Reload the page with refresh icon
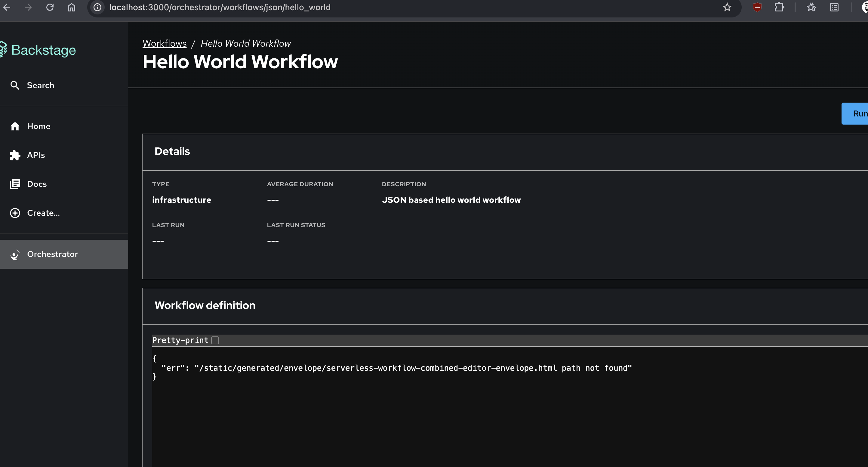The width and height of the screenshot is (868, 467). pos(50,7)
